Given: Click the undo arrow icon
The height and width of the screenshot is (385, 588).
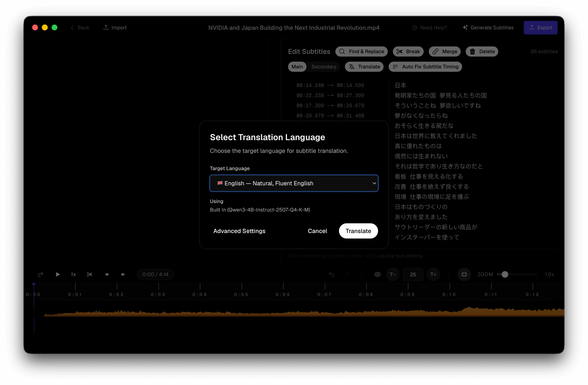Looking at the screenshot, I should (332, 274).
